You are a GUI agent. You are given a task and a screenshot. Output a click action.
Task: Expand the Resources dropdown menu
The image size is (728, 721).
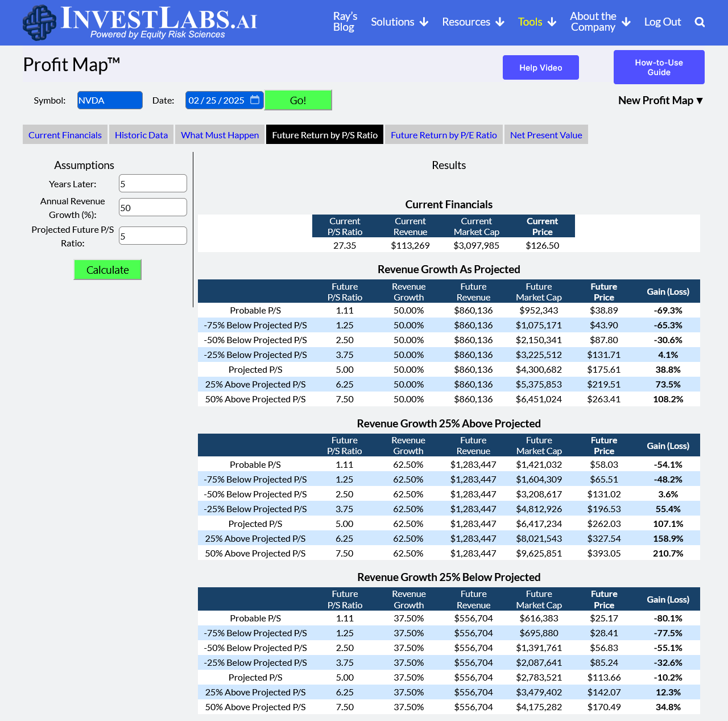click(x=473, y=22)
